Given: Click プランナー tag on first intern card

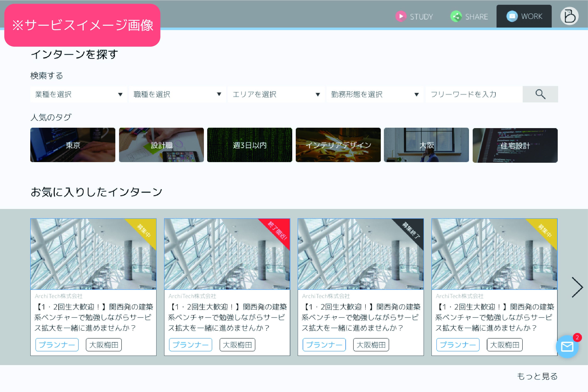Looking at the screenshot, I should coord(57,345).
